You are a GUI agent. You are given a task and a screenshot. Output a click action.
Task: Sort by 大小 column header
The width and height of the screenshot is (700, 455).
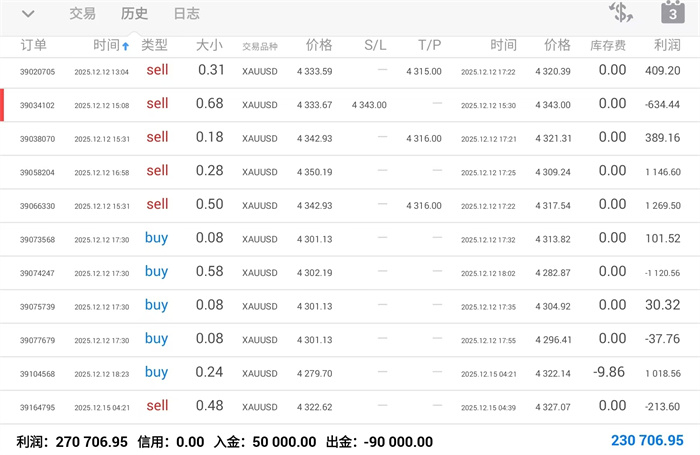(209, 46)
